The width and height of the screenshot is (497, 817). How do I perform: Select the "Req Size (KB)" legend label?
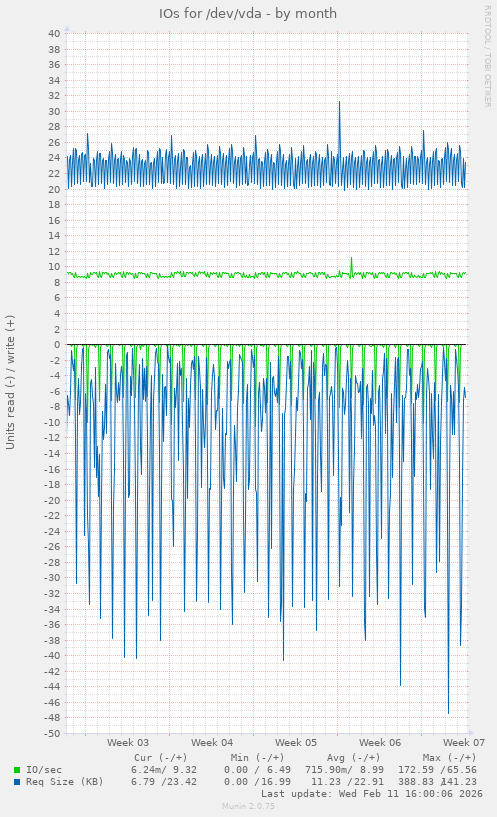[65, 782]
